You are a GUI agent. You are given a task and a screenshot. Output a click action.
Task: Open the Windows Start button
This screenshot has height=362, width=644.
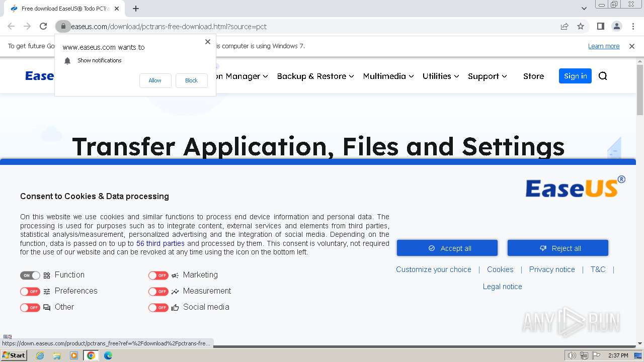pos(14,355)
